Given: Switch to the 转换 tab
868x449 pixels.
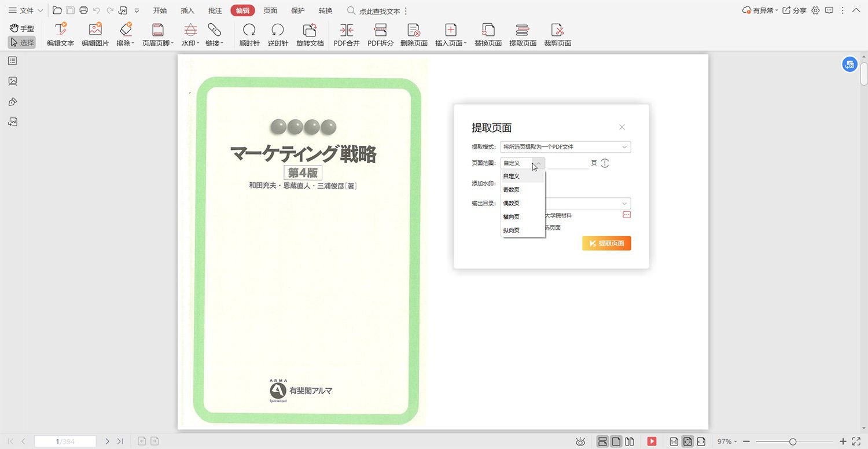Looking at the screenshot, I should [x=325, y=10].
